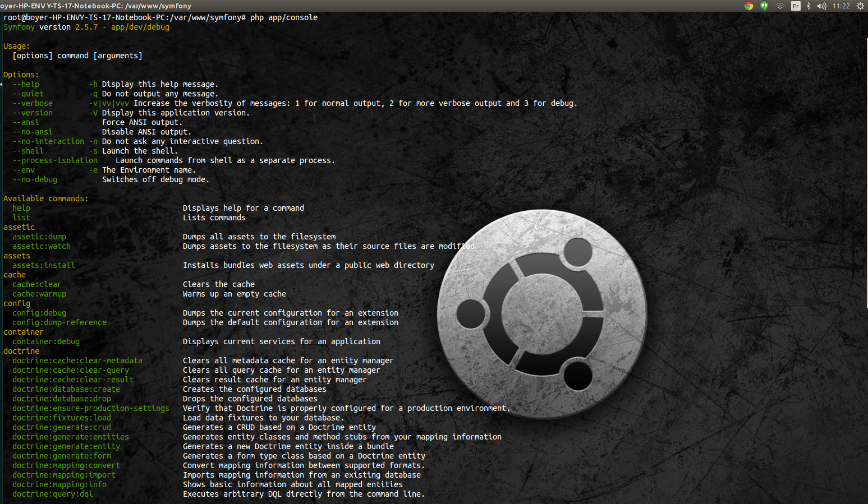Click the '--version' option text
This screenshot has height=504, width=868.
point(33,113)
